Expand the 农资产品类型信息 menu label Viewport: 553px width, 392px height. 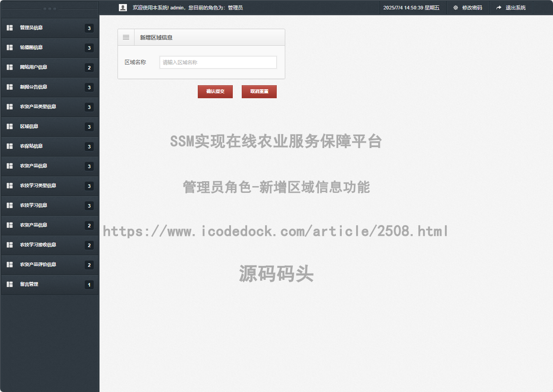click(38, 107)
